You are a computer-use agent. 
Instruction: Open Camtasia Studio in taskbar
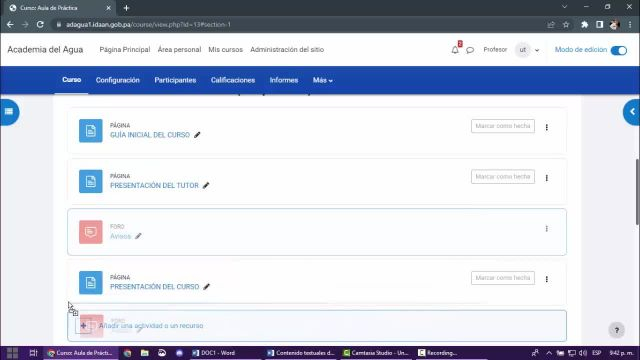tap(376, 353)
